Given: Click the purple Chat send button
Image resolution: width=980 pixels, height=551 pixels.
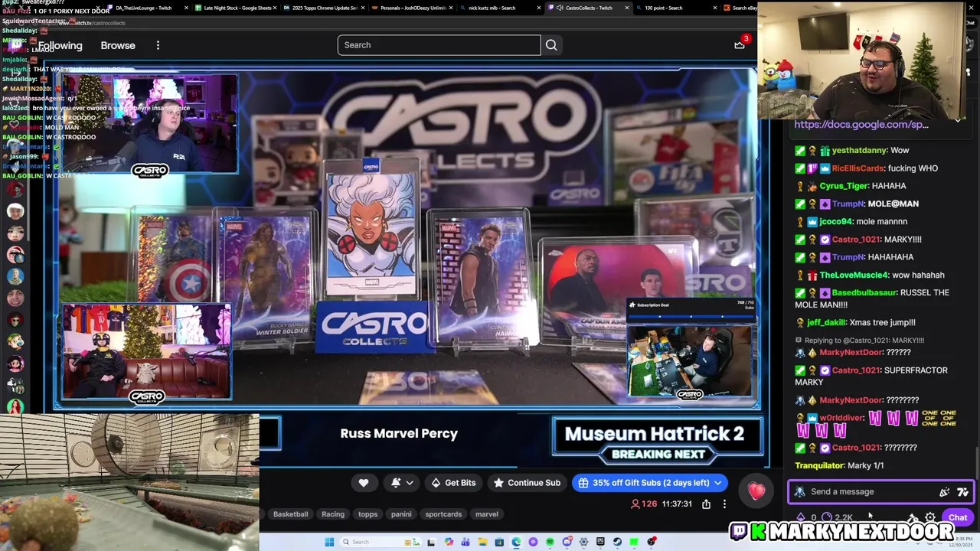Looking at the screenshot, I should 958,517.
